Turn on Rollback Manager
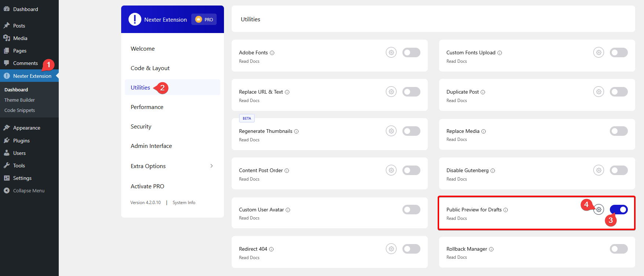644x276 pixels. [x=618, y=248]
